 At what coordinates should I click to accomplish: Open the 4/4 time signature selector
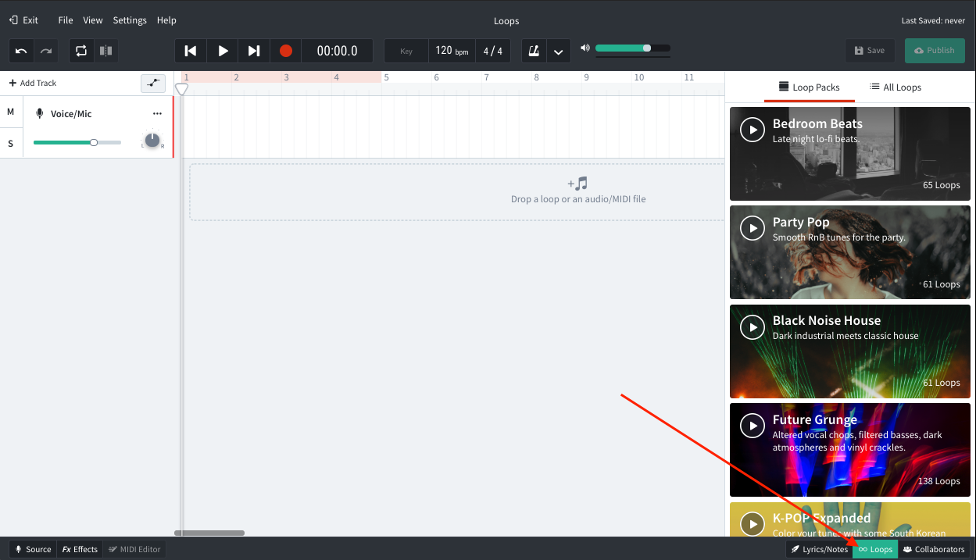(x=492, y=50)
